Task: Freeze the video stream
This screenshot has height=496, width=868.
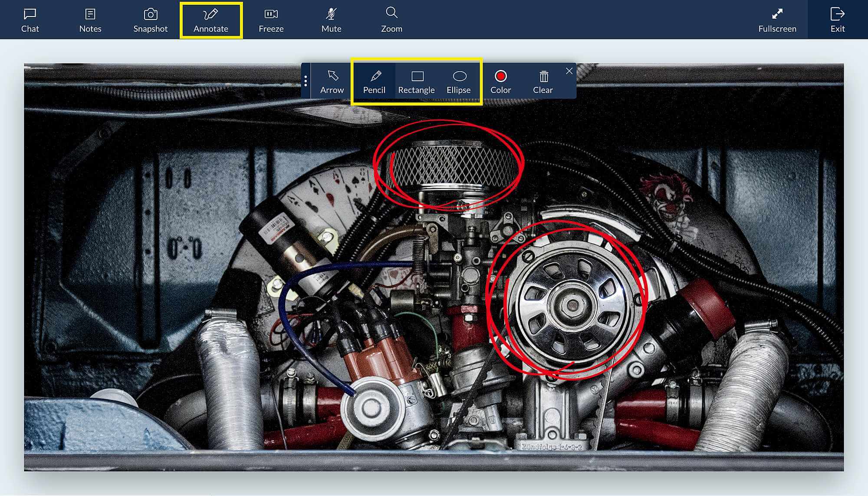Action: point(271,20)
